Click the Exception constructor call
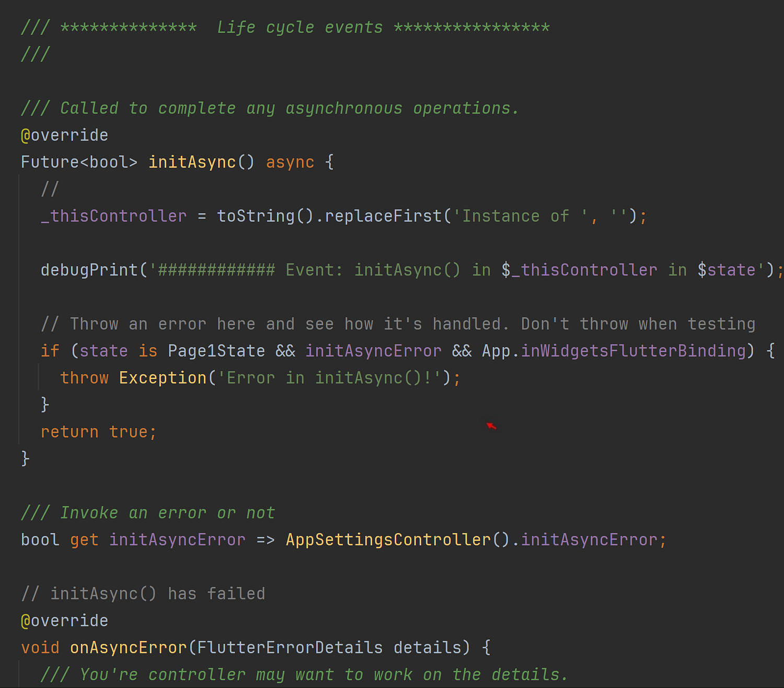This screenshot has width=784, height=688. (163, 377)
